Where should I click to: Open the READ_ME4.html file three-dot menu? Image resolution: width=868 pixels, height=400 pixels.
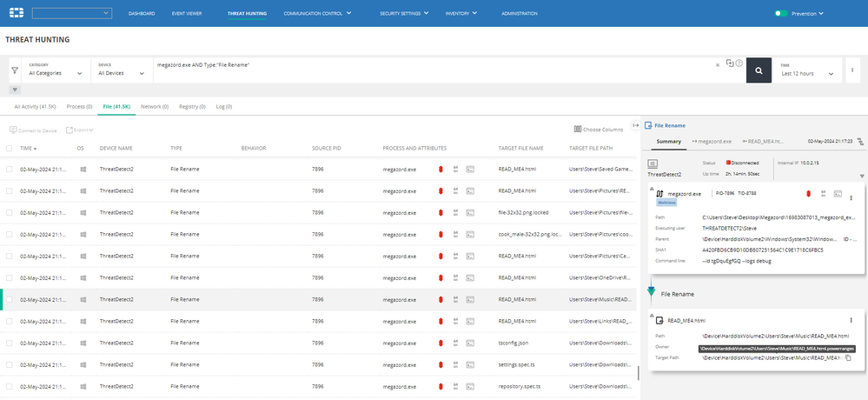pos(851,321)
